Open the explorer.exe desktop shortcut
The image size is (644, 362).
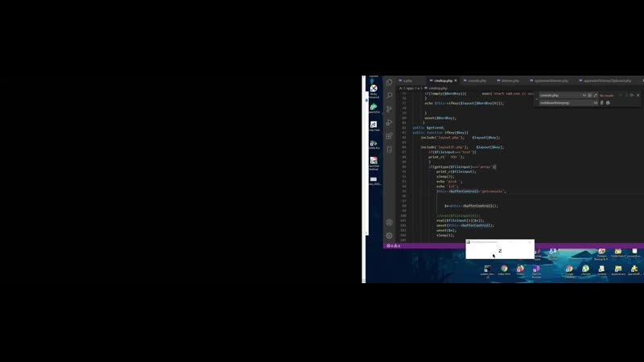(618, 270)
